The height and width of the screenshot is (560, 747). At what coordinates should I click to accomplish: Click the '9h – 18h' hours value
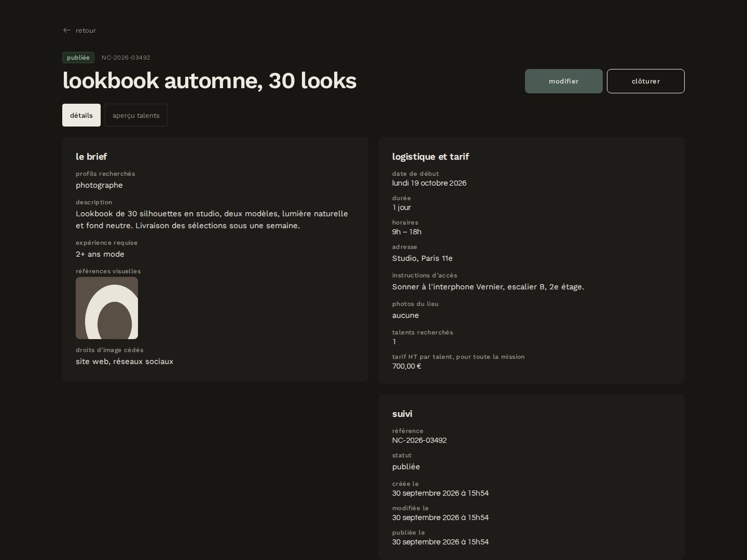point(407,232)
